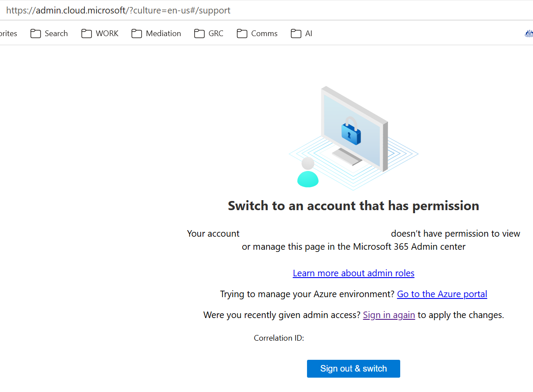The width and height of the screenshot is (533, 392).
Task: Click the text 'Were you recently given admin access?'
Action: [x=282, y=315]
